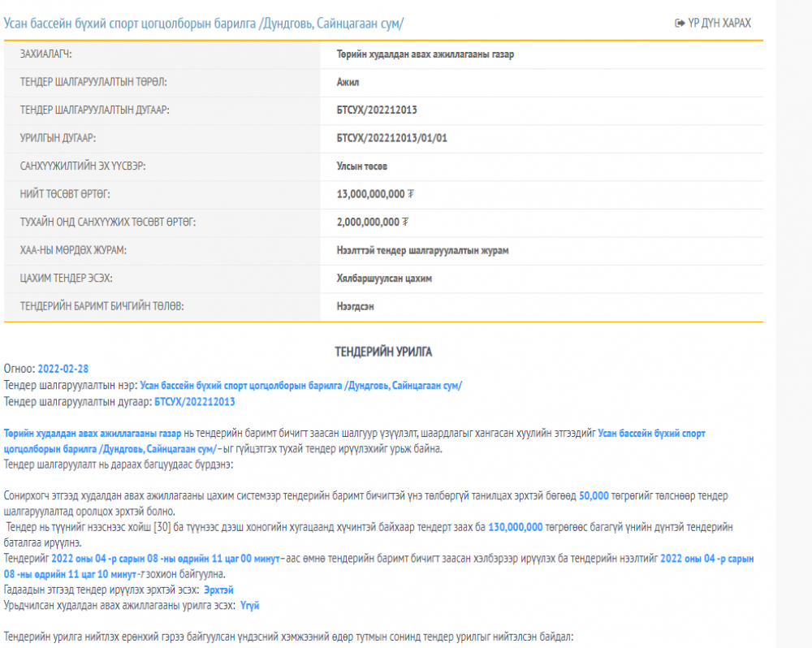Click БТСУХ/202212013 in the invitation section
Viewport: 812px width, 648px height.
pyautogui.click(x=195, y=402)
